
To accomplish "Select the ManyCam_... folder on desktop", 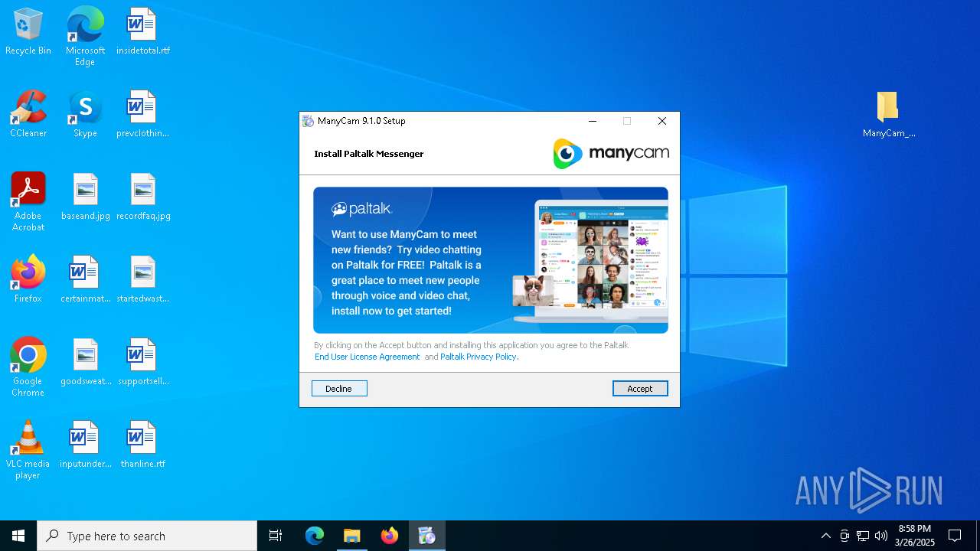I will point(888,115).
